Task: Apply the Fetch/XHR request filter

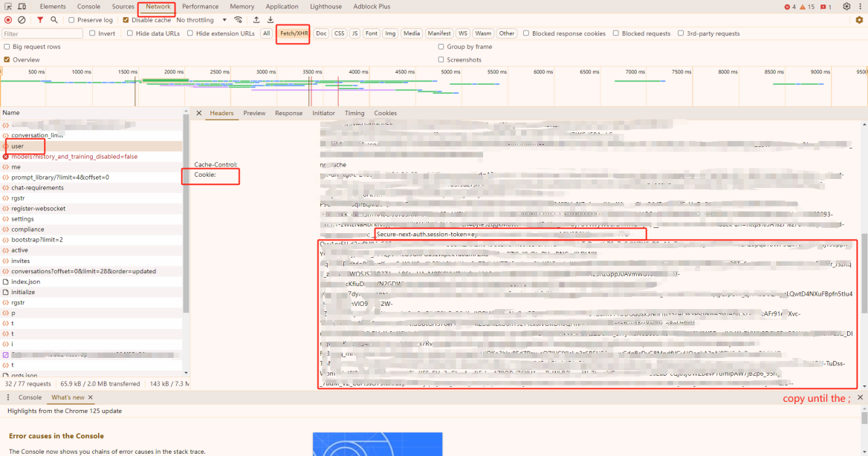Action: [292, 33]
